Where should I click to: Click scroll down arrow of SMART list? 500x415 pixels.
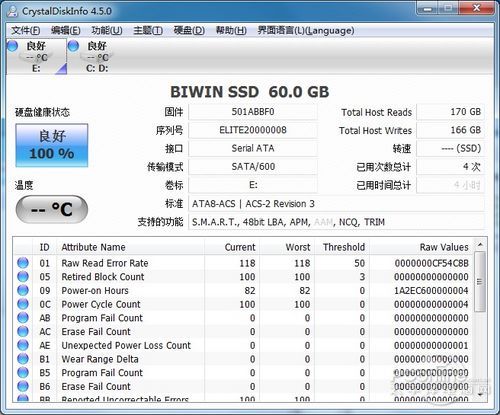tap(480, 395)
